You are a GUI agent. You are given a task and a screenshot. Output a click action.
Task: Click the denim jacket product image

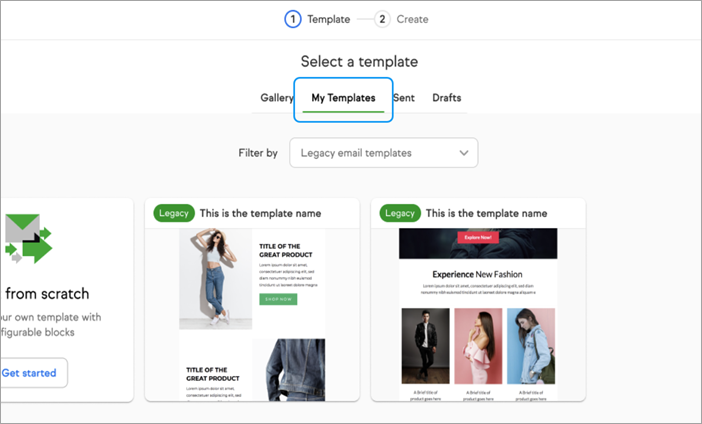(289, 369)
